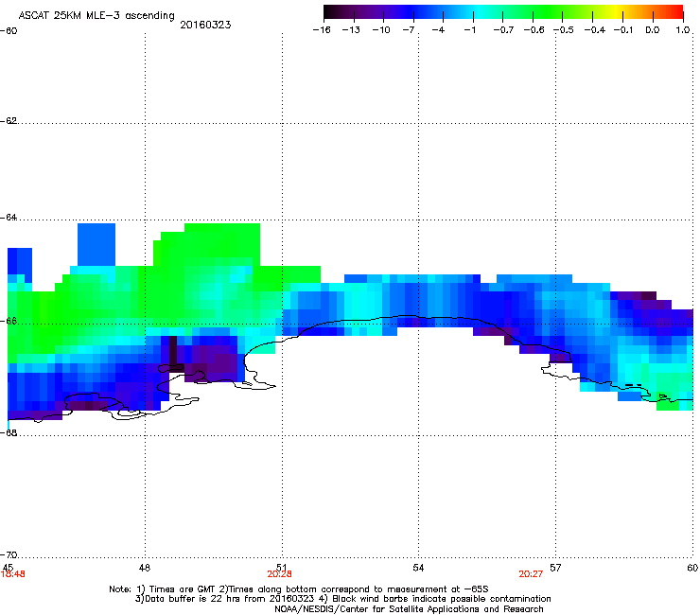Click the 57 longitude axis label
This screenshot has height=615, width=700.
click(555, 568)
